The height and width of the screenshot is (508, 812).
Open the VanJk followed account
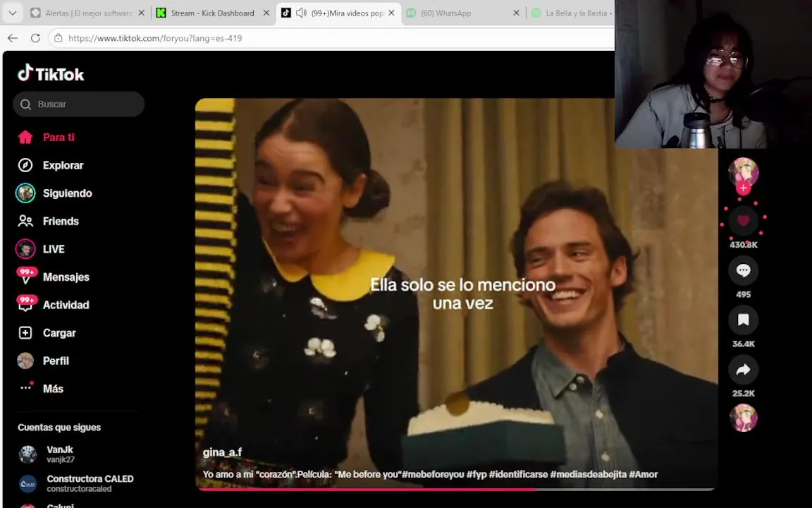[x=60, y=454]
